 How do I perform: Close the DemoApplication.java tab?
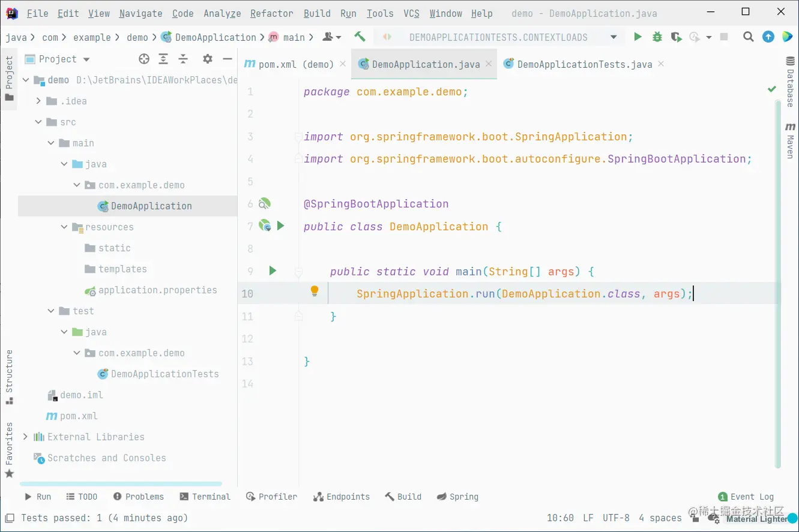pos(489,64)
